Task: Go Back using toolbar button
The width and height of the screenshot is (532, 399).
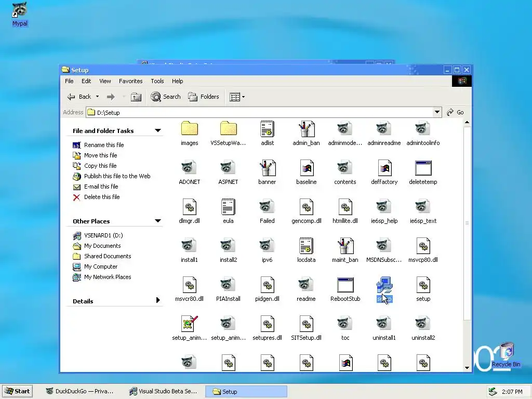Action: point(79,97)
